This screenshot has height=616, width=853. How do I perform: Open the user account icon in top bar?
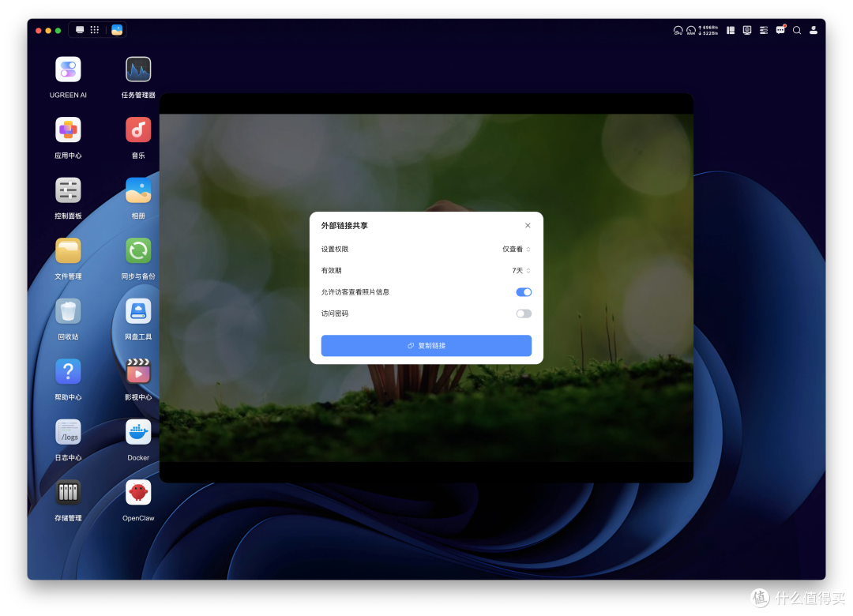(814, 31)
